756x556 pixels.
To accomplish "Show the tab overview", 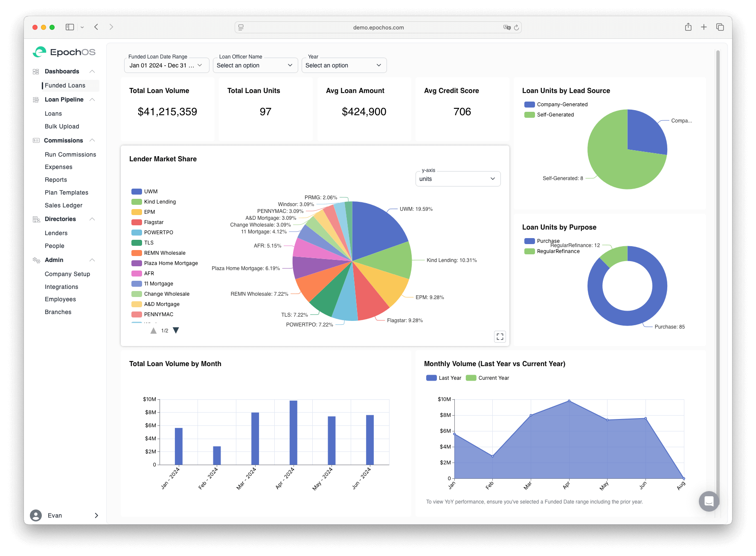I will [x=720, y=27].
